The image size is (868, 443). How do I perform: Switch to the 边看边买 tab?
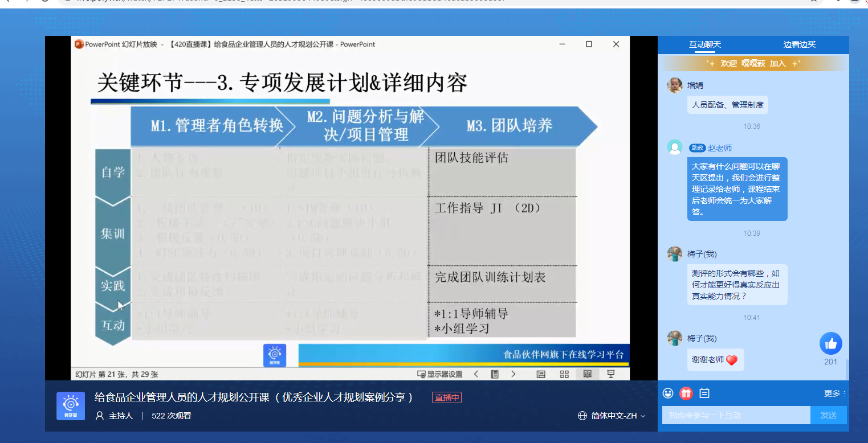point(799,44)
